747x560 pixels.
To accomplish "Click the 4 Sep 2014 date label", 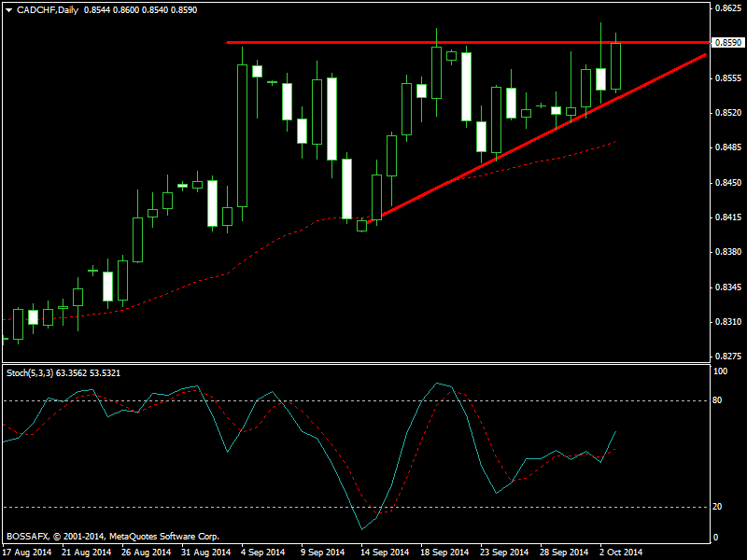I will point(262,553).
